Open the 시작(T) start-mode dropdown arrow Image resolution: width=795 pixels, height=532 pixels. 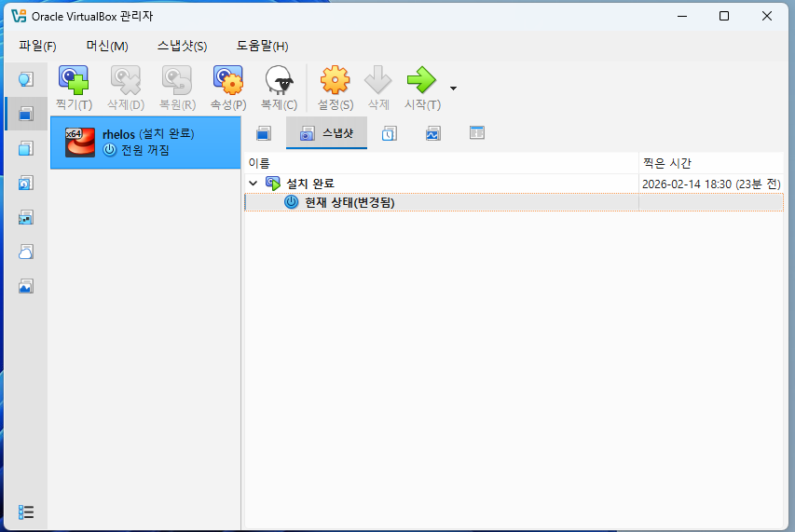coord(453,89)
